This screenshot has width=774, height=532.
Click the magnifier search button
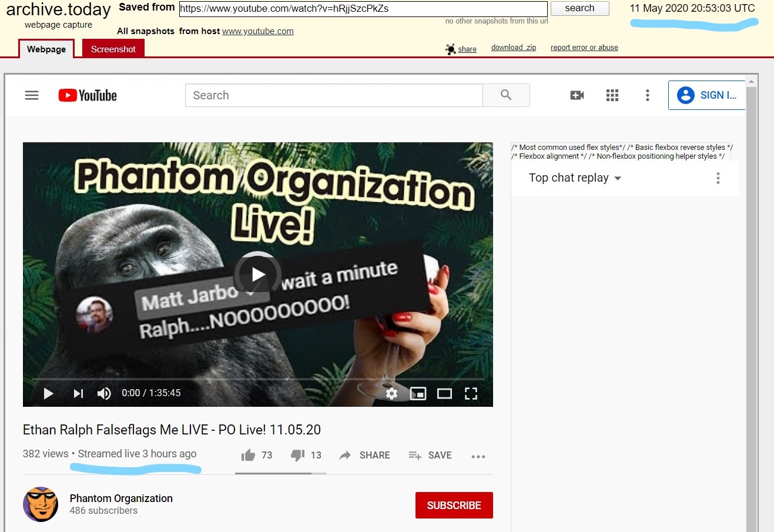(506, 95)
